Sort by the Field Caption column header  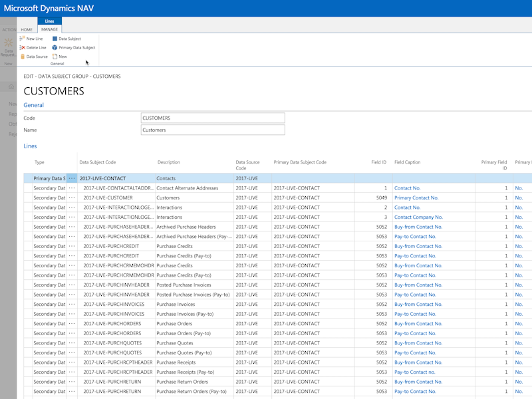tap(407, 162)
